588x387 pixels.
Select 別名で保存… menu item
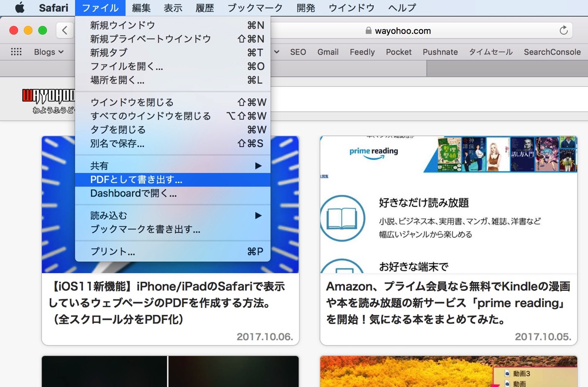[173, 143]
